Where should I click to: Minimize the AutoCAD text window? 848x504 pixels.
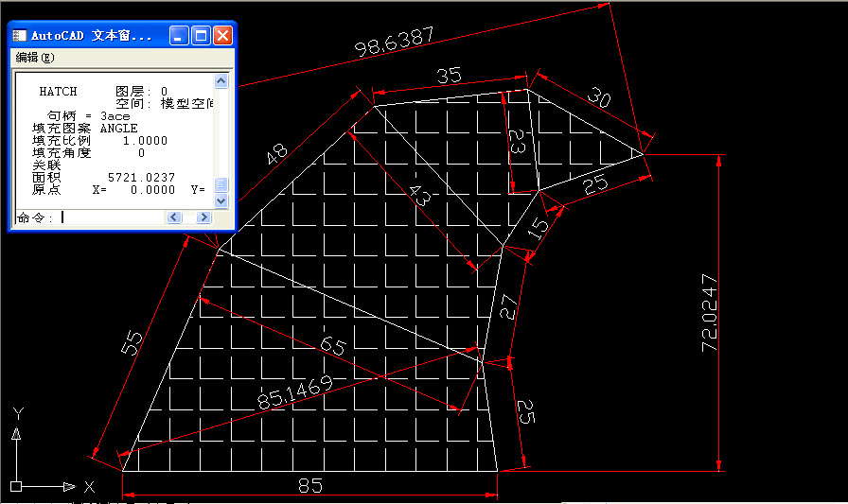[179, 36]
